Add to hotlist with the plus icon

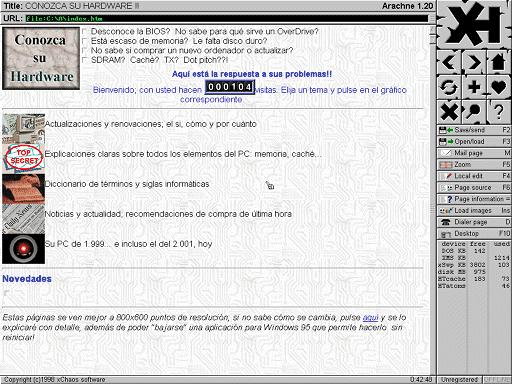[x=474, y=87]
